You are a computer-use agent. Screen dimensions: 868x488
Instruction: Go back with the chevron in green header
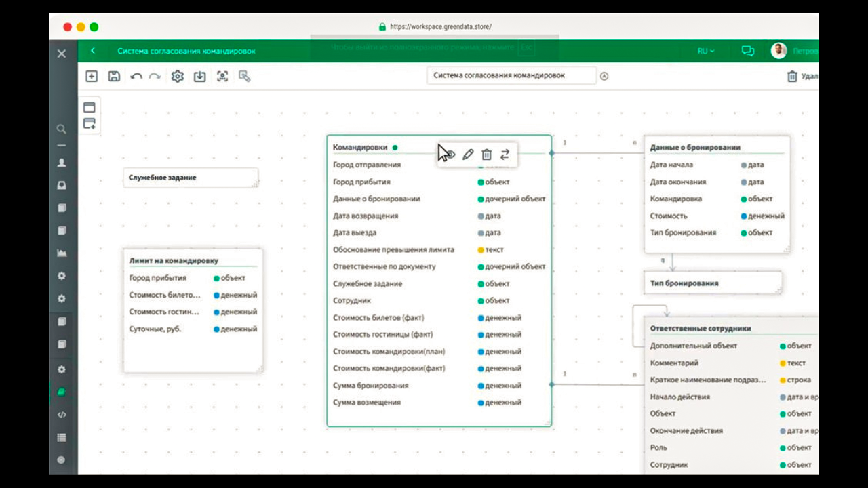[x=93, y=51]
